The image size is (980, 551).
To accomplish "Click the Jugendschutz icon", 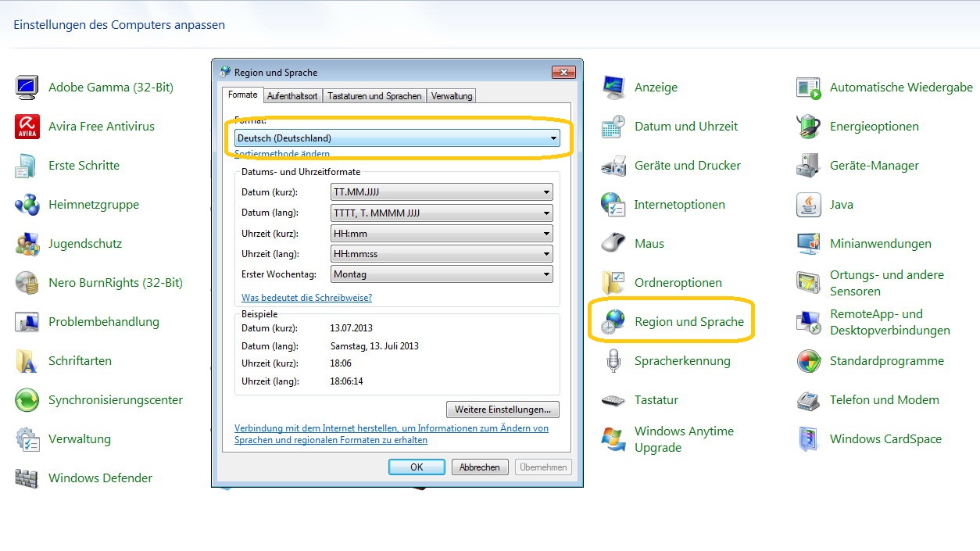I will point(27,244).
